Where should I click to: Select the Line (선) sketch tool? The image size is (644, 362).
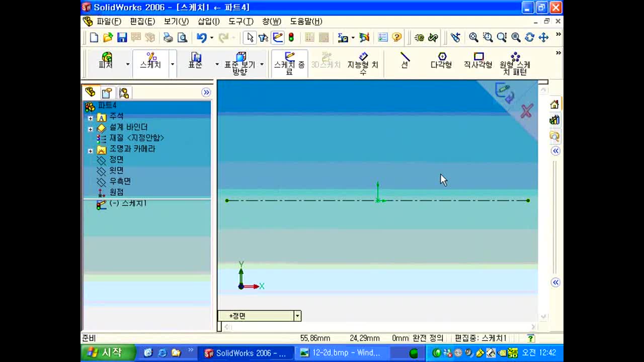tap(405, 61)
